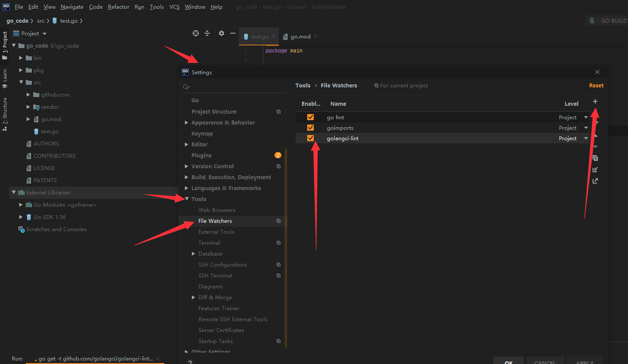Select the golangci-lint watcher row name
The height and width of the screenshot is (364, 628).
click(x=343, y=139)
